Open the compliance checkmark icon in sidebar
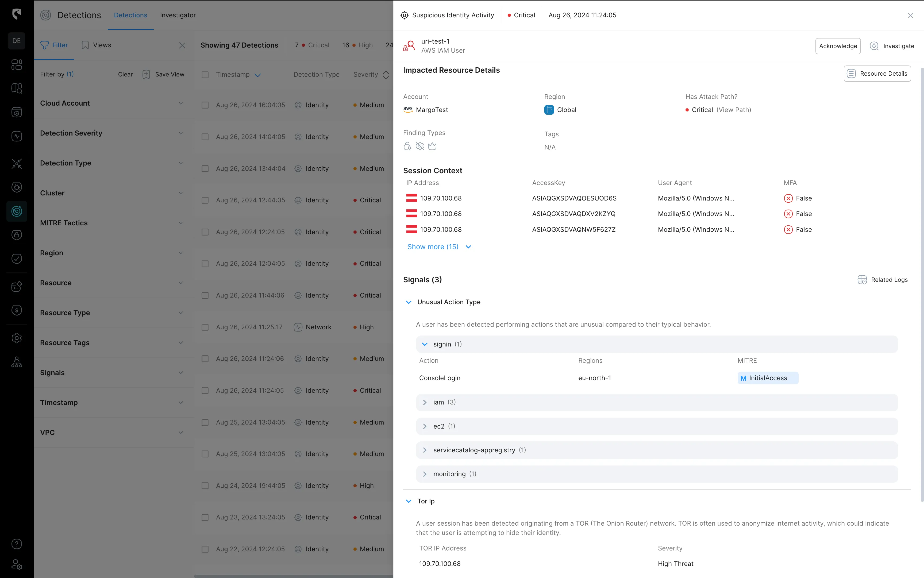This screenshot has height=578, width=924. (16, 259)
